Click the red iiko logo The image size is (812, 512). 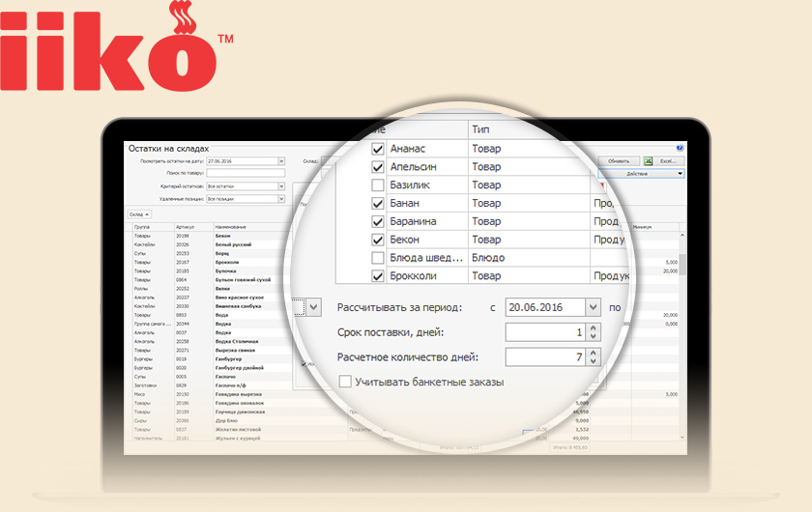117,46
